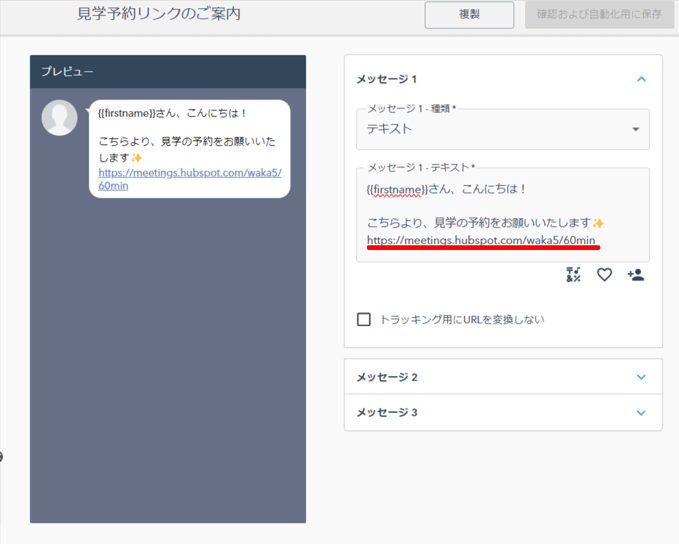The image size is (679, 544).
Task: Click the {{firstname}} token in text field
Action: click(x=397, y=188)
